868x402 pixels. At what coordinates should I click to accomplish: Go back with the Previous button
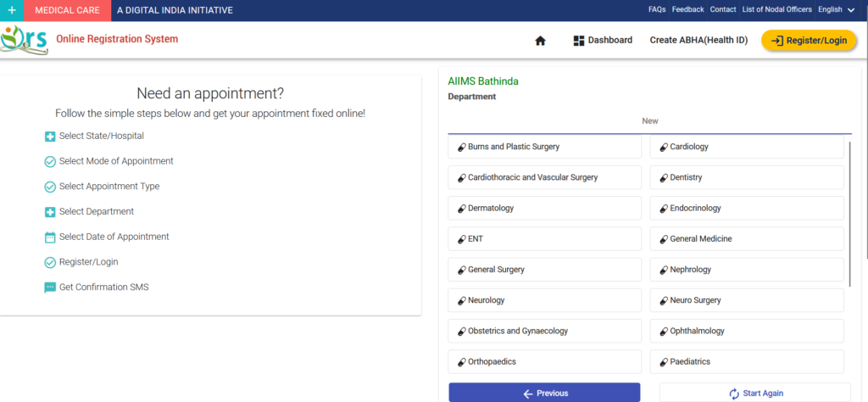click(544, 393)
